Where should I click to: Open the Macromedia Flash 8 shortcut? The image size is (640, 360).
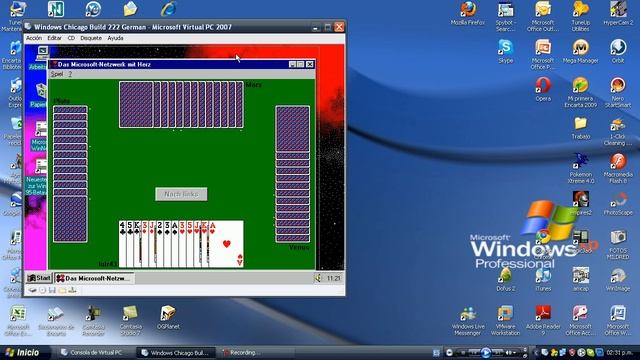point(618,168)
